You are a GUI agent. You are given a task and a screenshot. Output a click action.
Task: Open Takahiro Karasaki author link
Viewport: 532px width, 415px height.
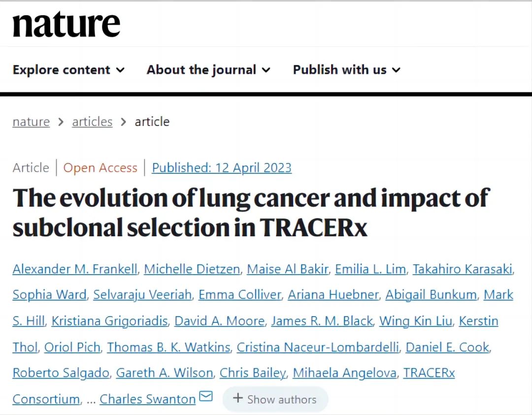coord(463,269)
